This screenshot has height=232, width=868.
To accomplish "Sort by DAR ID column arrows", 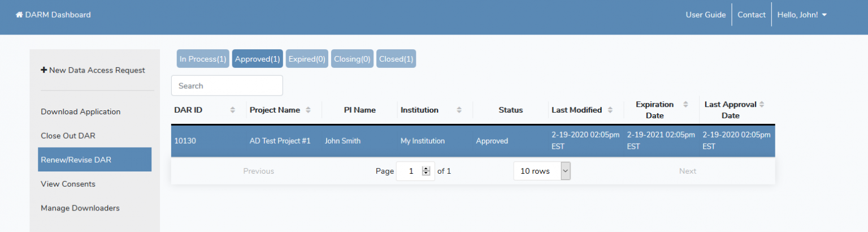I will pyautogui.click(x=233, y=110).
